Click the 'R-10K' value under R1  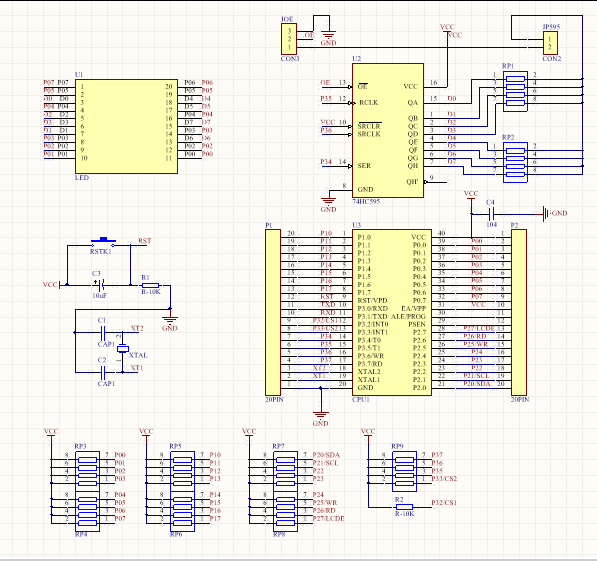pyautogui.click(x=151, y=292)
